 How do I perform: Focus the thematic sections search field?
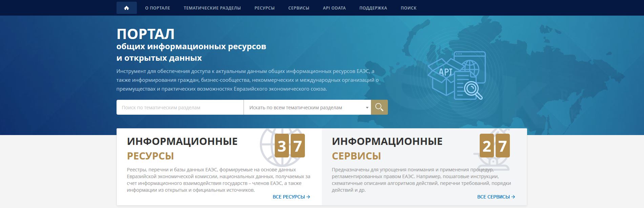click(180, 107)
